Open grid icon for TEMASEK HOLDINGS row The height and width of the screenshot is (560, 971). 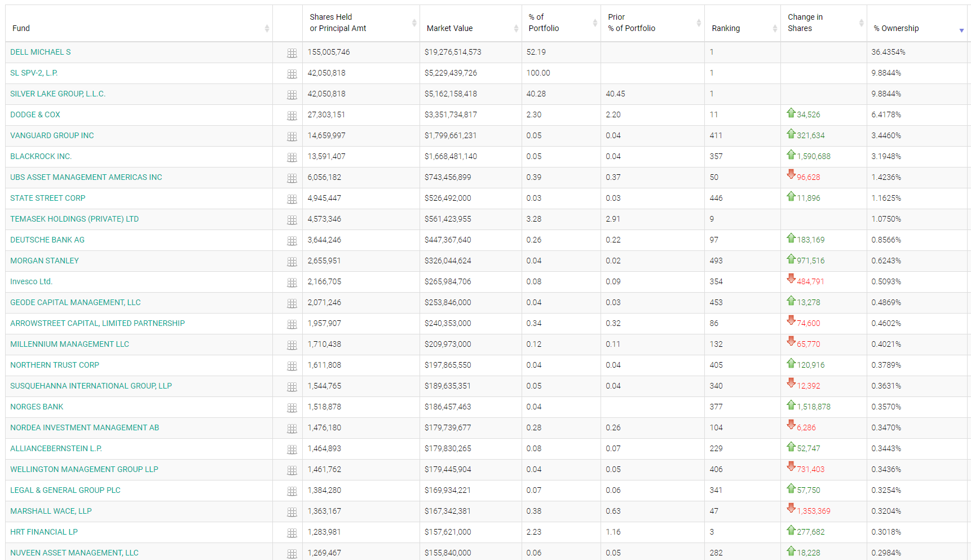292,220
